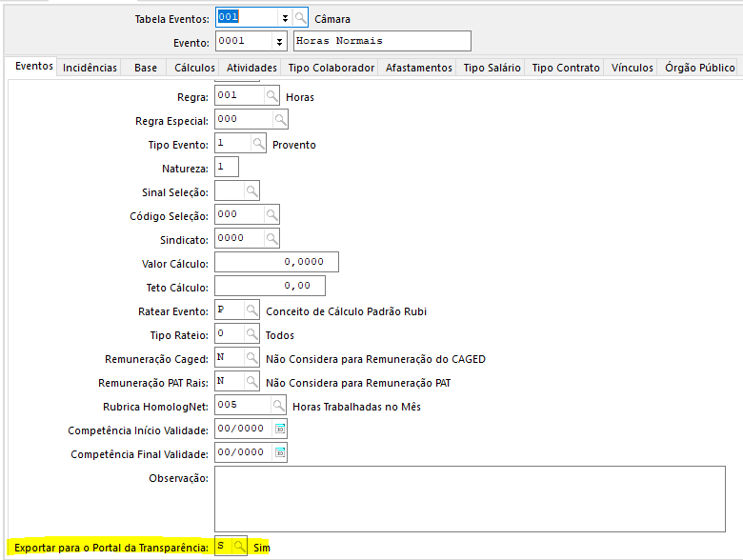The height and width of the screenshot is (560, 743).
Task: Click the Remuneração Caged field with N
Action: (230, 357)
